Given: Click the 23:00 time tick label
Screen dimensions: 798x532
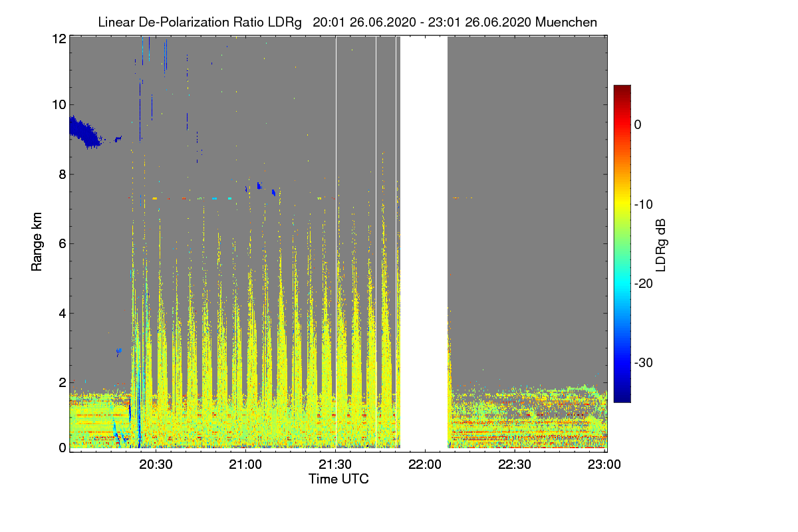Looking at the screenshot, I should (x=604, y=465).
